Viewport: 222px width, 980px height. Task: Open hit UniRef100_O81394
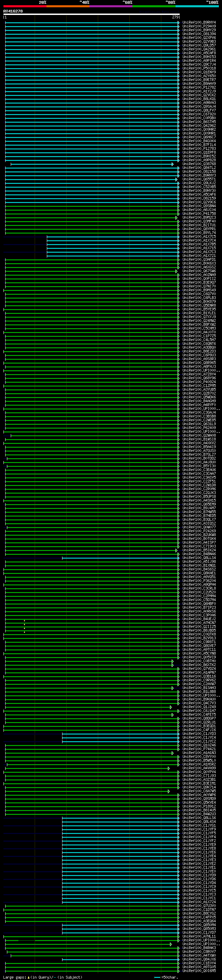199,34
